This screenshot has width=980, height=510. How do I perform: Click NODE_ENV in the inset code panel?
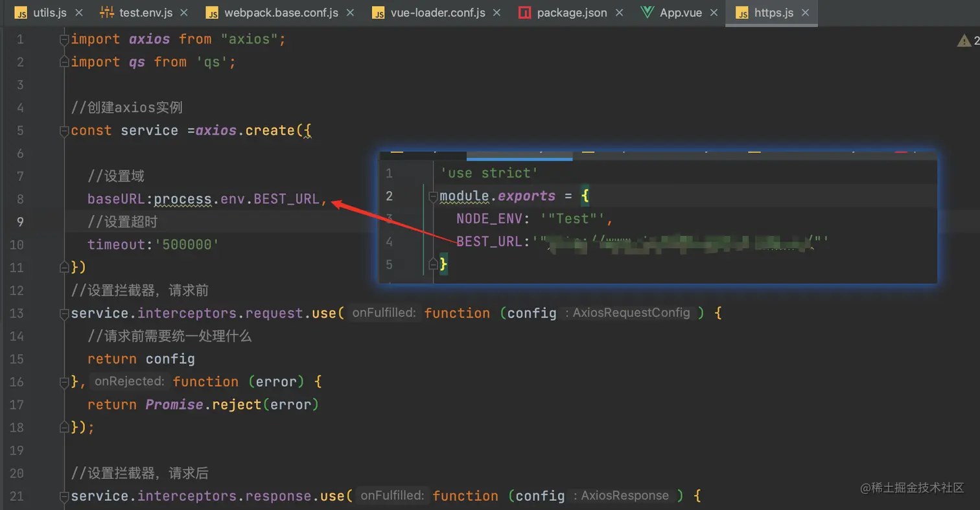point(489,218)
